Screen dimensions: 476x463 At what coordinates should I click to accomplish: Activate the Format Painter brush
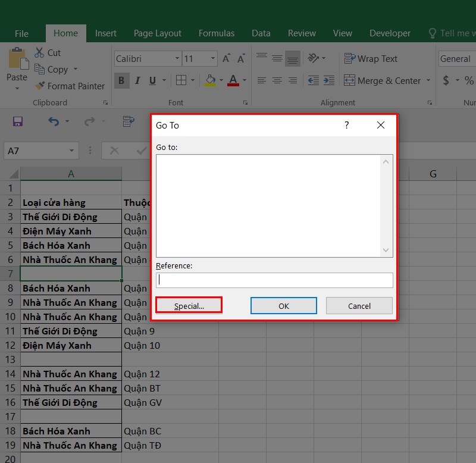coord(39,86)
